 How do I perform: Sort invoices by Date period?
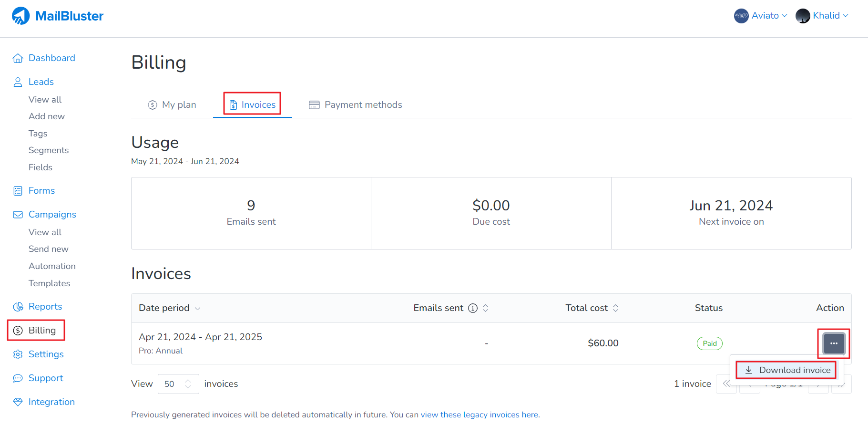pyautogui.click(x=169, y=308)
